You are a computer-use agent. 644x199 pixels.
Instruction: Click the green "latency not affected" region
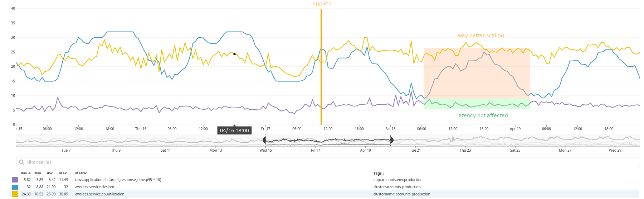[477, 104]
